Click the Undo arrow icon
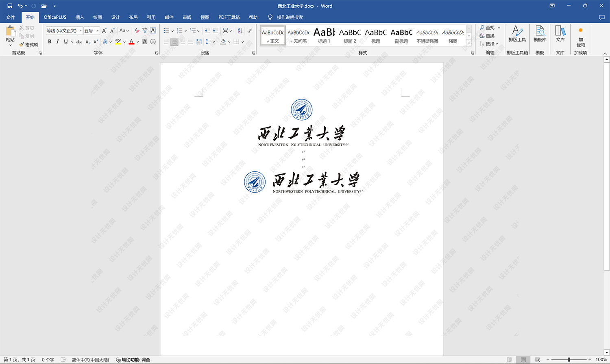 [x=20, y=6]
